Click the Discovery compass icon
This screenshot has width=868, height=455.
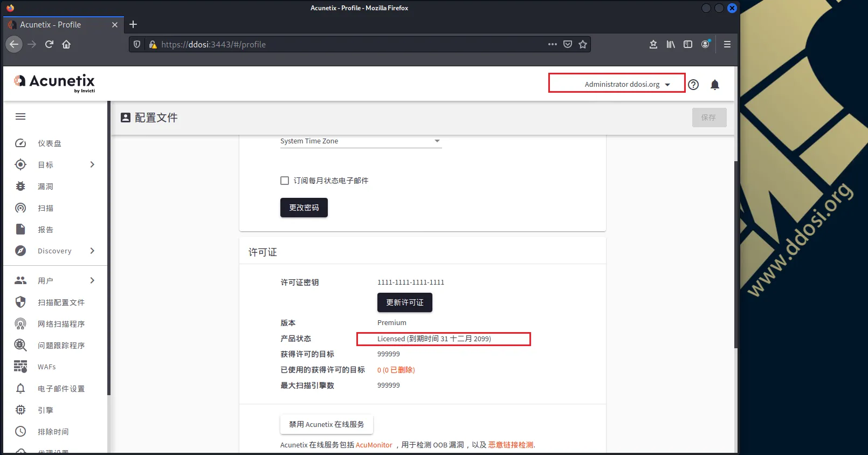pos(20,251)
